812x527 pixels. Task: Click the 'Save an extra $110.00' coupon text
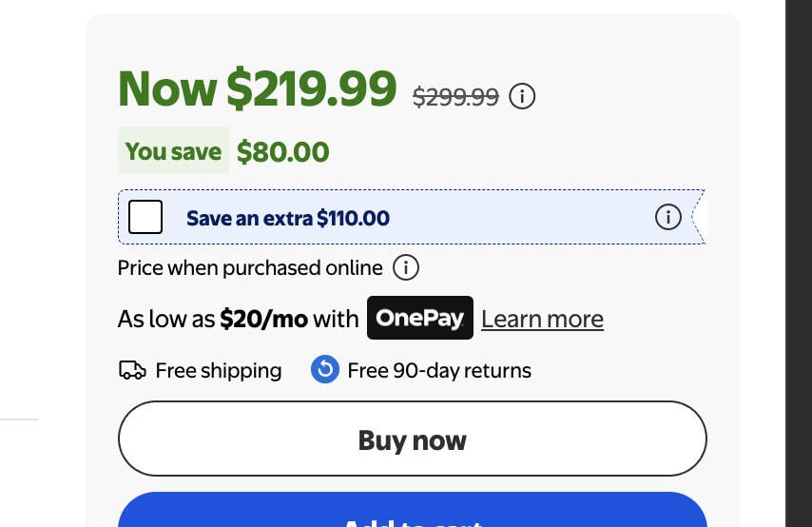(x=288, y=218)
